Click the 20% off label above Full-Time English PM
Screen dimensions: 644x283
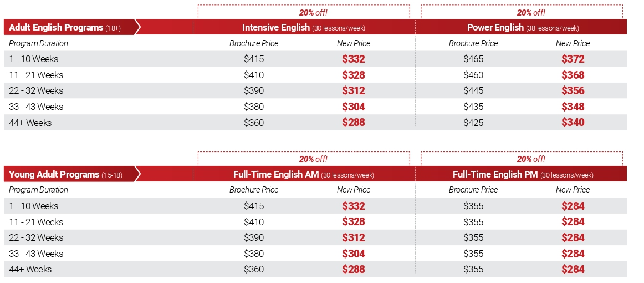531,159
